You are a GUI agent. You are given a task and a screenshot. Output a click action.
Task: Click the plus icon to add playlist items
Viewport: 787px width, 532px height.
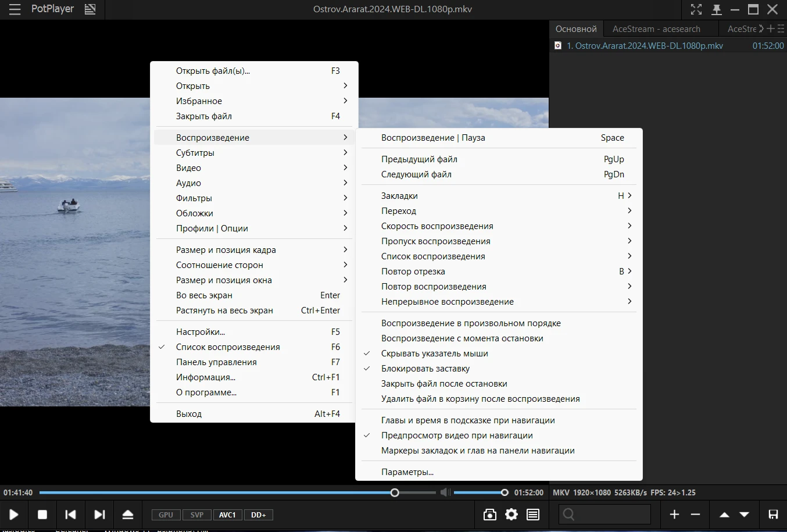point(674,515)
